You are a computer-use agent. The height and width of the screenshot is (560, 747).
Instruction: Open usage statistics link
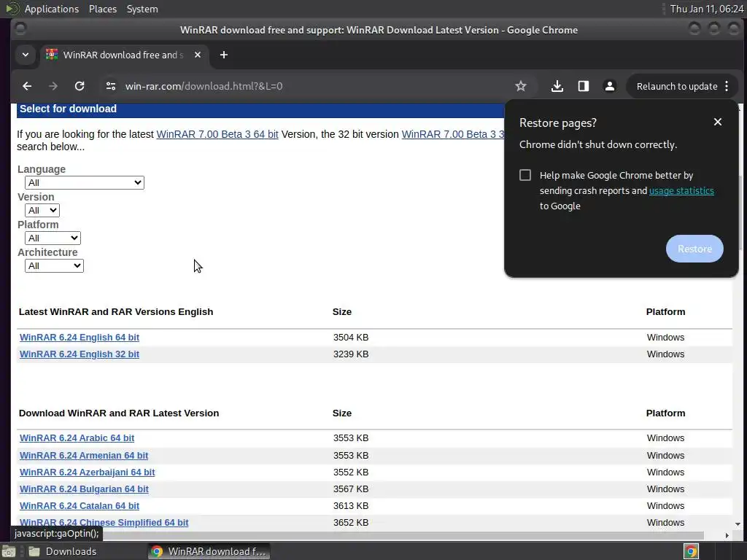(681, 190)
